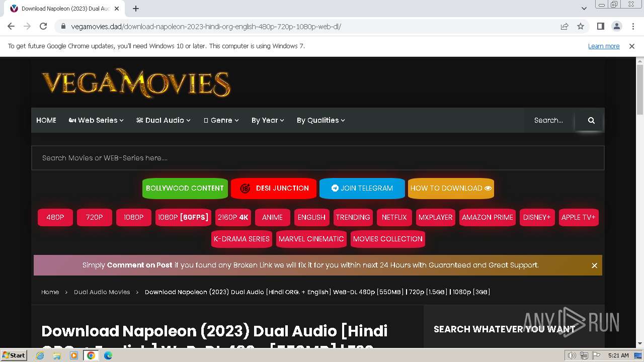This screenshot has width=644, height=362.
Task: Open the MOVIES COLLECTION tag
Action: point(388,239)
